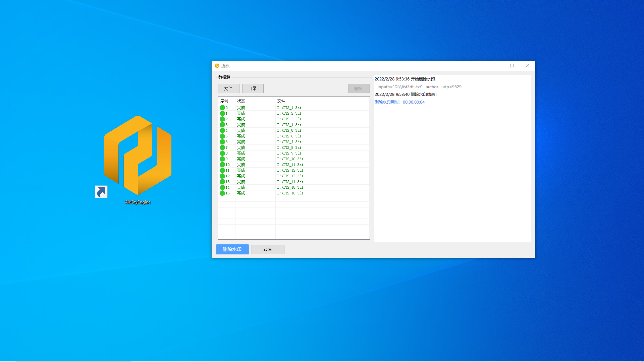The image size is (644, 362).
Task: Click the green status dot for row 7
Action: [222, 147]
